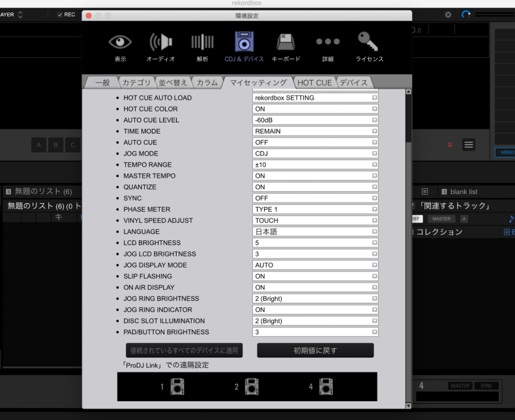Click hot cue pad B in main window
Viewport: 515px width, 420px height.
point(56,145)
